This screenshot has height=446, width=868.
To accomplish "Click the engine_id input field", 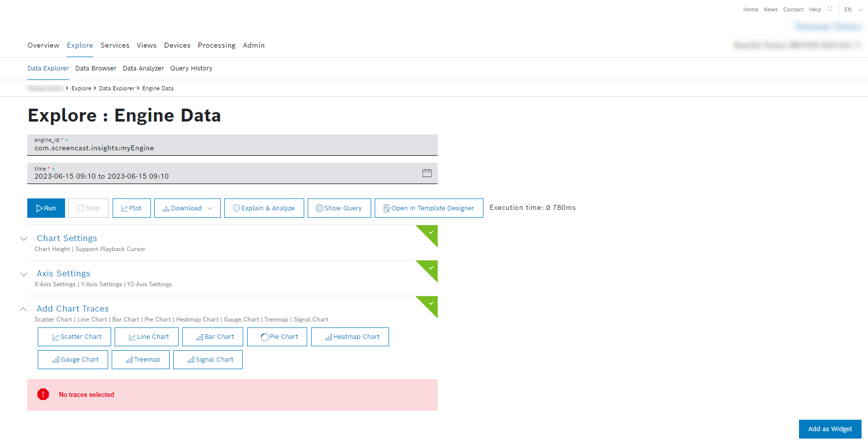I will [232, 148].
